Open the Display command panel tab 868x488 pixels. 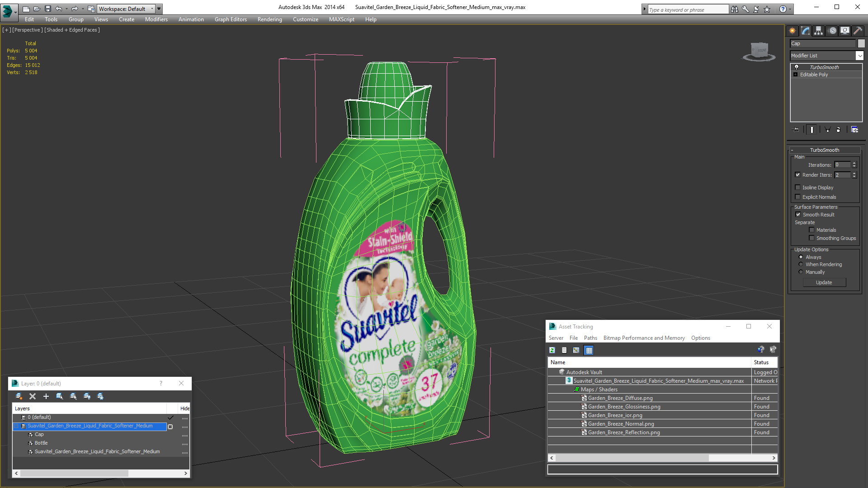pos(845,31)
